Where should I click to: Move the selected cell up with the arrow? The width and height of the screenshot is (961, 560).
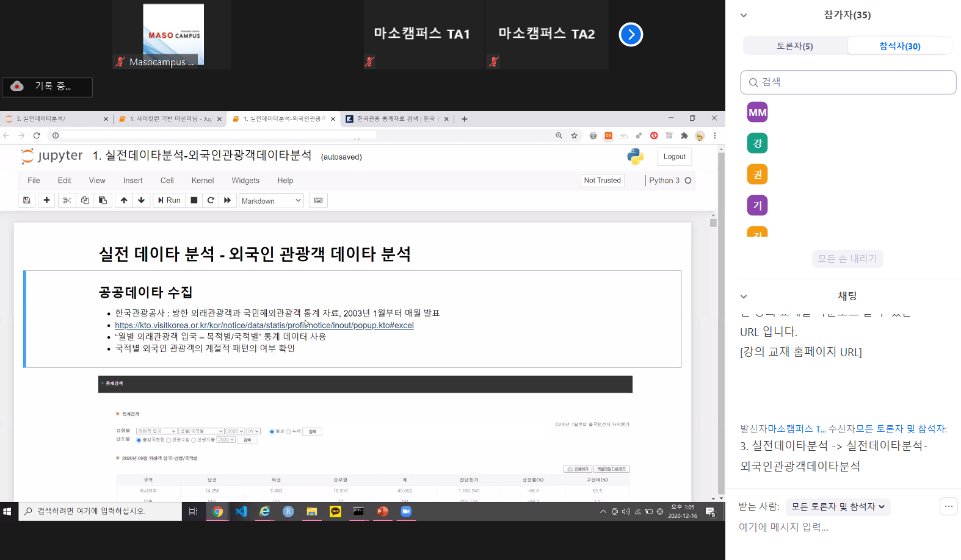[x=124, y=200]
